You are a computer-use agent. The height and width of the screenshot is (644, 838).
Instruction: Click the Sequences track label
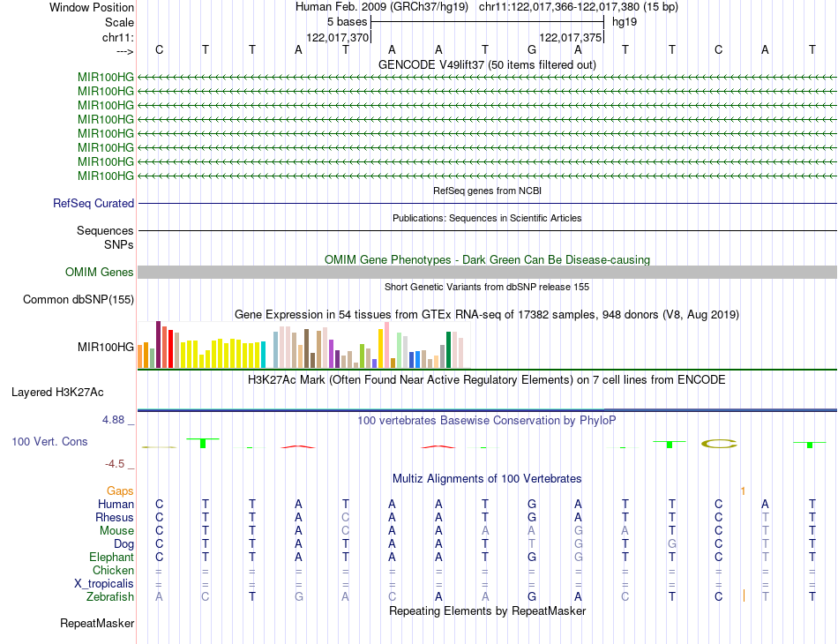[105, 230]
